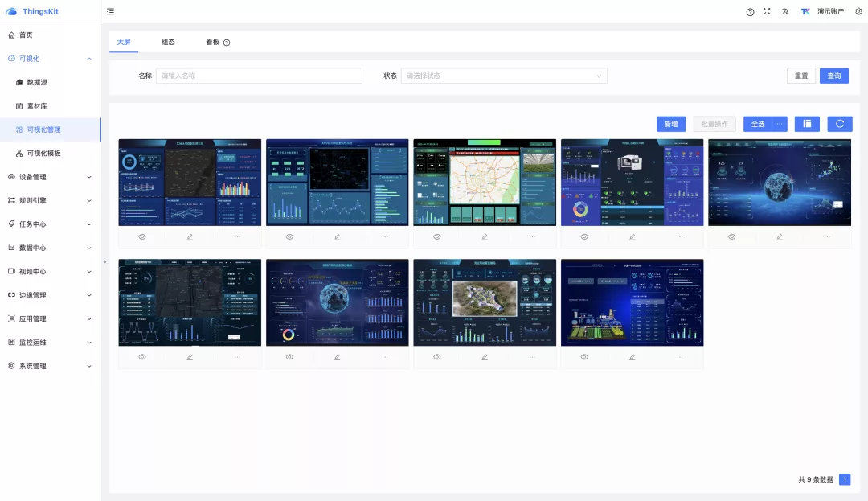Screen dimensions: 868x501
Task: Click the language translation icon
Action: click(785, 11)
